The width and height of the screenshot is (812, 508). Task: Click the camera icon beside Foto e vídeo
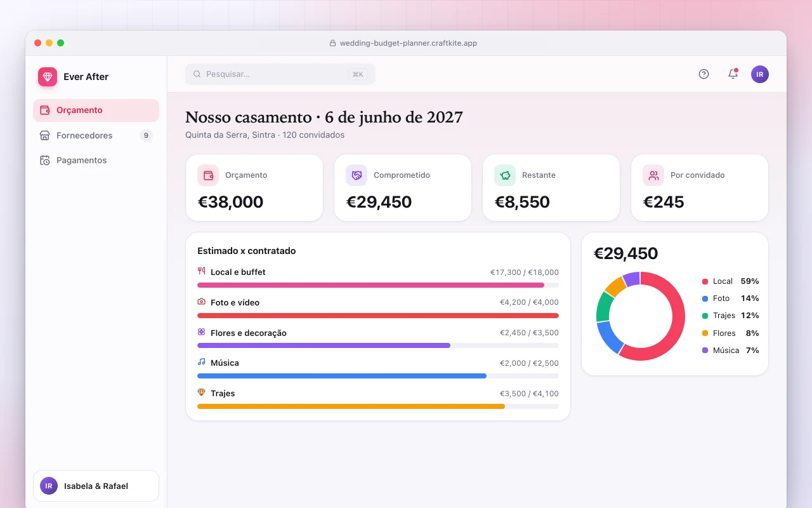pos(202,302)
